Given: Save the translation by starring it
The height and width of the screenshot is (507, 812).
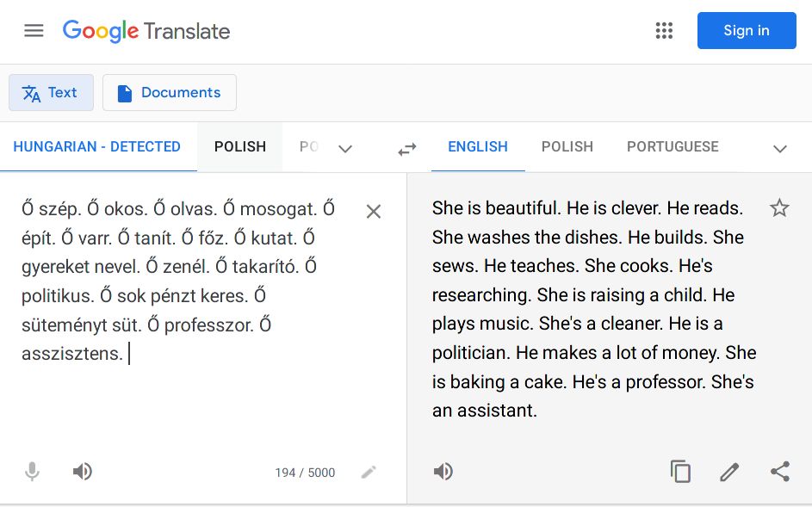Looking at the screenshot, I should point(779,207).
